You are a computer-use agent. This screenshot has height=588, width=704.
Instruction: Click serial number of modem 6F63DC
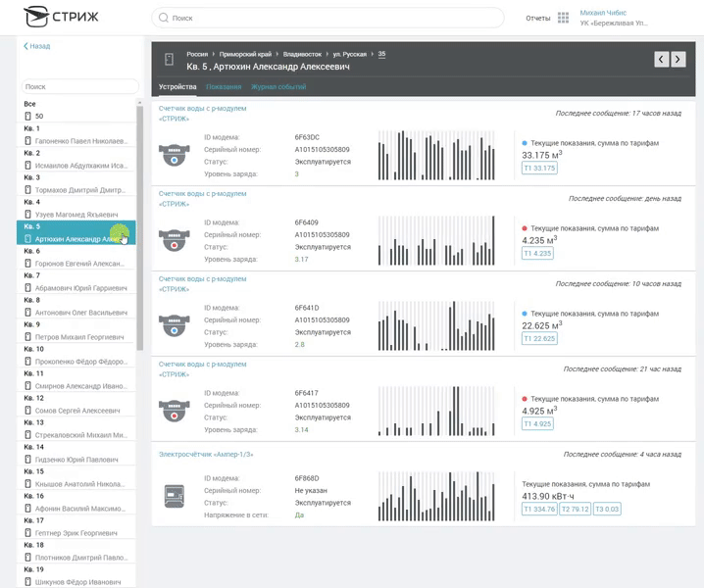pyautogui.click(x=322, y=150)
